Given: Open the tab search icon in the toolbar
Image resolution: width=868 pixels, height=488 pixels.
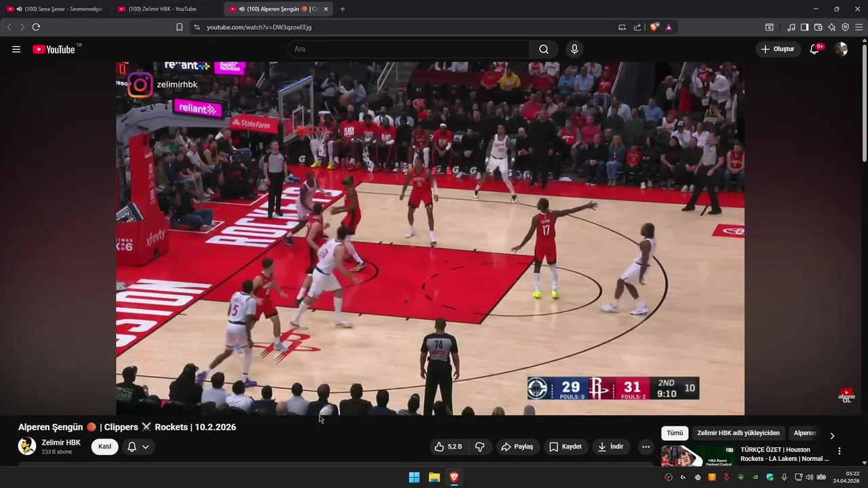Looking at the screenshot, I should point(769,27).
